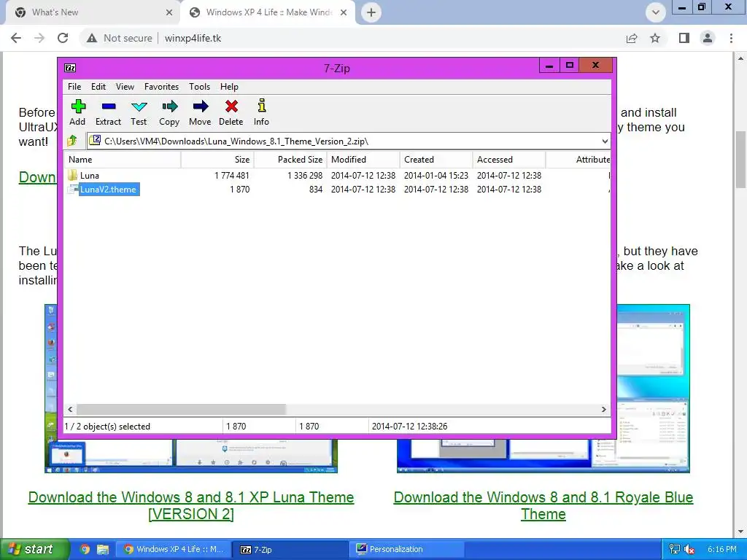
Task: Close the Windows XP 4 Life tab
Action: point(344,12)
